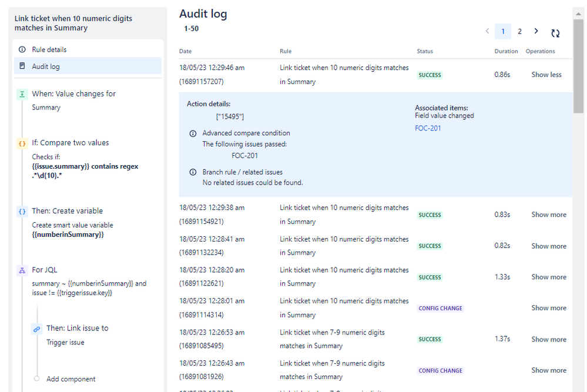
Task: Click the Audit log document icon
Action: pos(22,66)
